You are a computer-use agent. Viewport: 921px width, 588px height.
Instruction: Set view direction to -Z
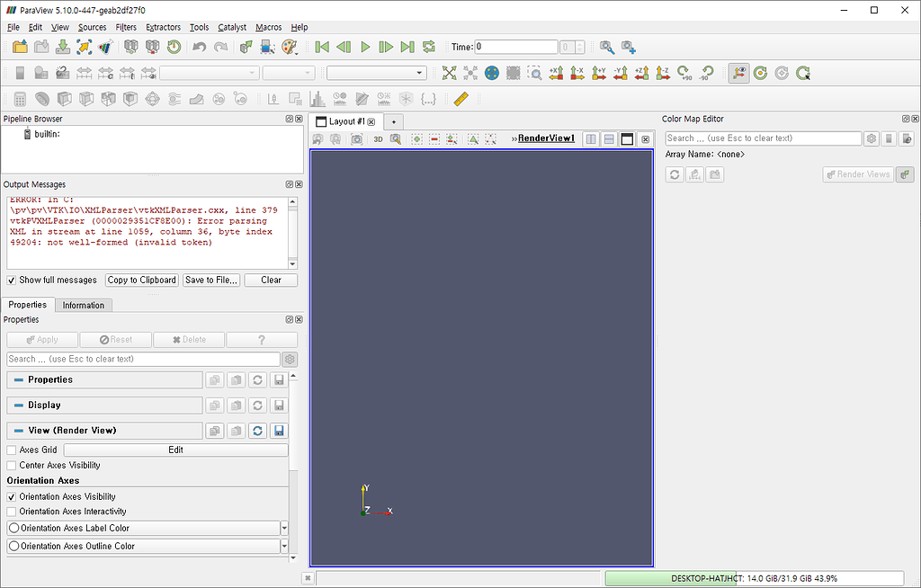click(663, 73)
